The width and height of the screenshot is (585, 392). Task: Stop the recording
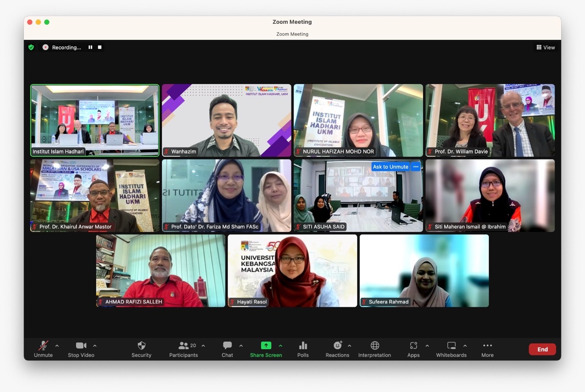coord(100,47)
